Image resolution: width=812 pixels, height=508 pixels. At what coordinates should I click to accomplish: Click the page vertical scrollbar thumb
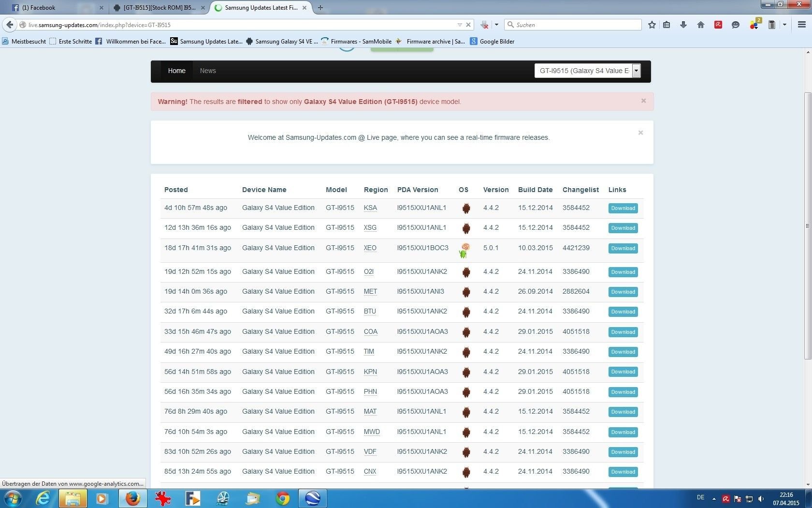coord(808,225)
